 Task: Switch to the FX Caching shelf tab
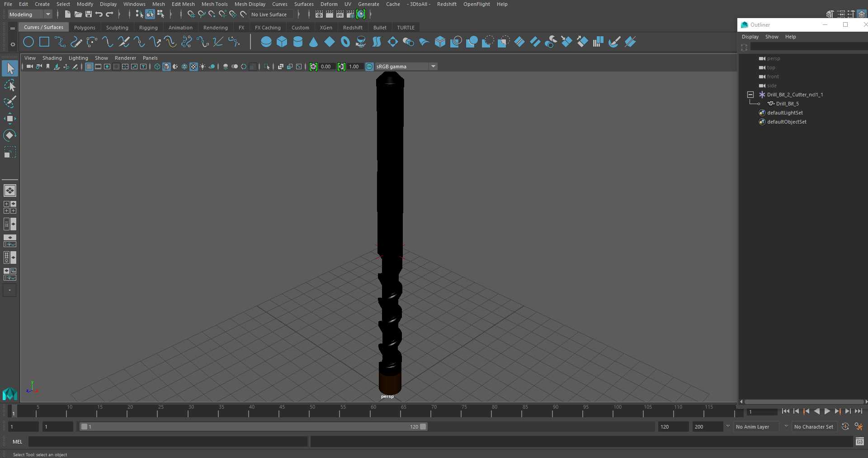click(x=268, y=28)
